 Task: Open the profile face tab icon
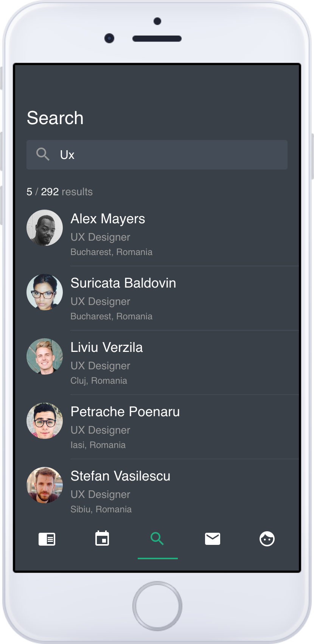(x=267, y=539)
